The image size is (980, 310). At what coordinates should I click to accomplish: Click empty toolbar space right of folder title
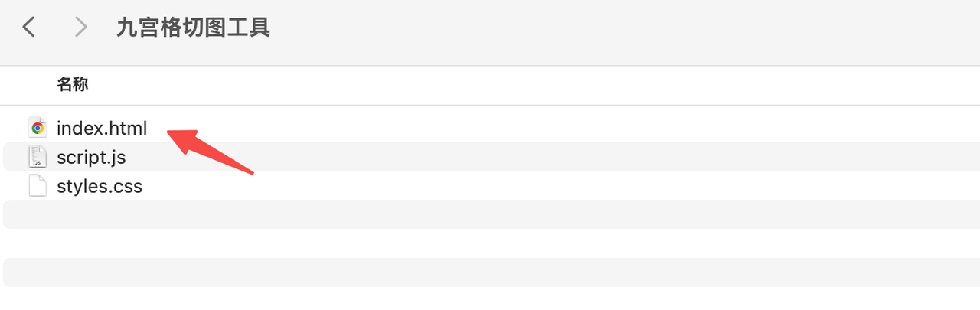612,28
